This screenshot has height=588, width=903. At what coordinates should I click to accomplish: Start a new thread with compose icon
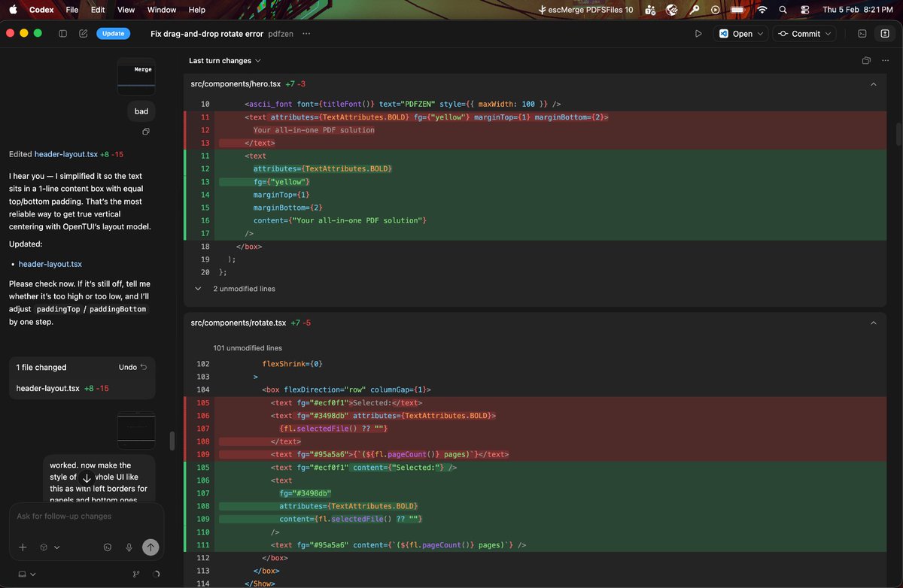click(x=83, y=34)
